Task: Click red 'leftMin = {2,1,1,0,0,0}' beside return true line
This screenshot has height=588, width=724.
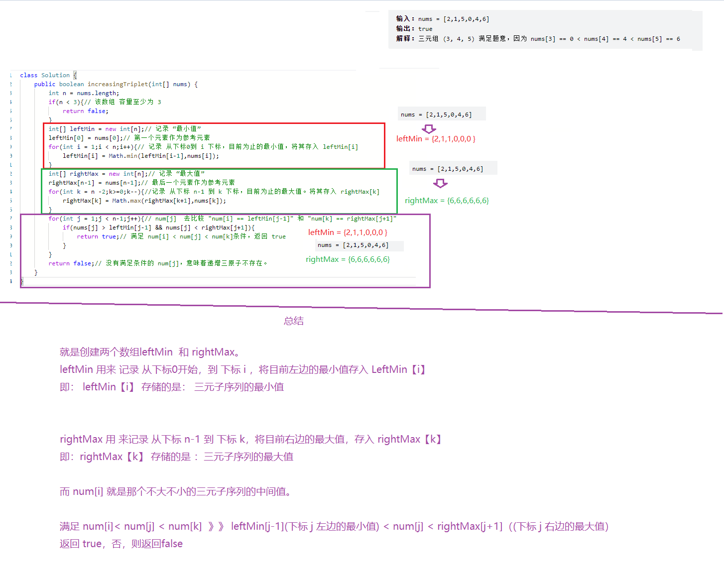Action: click(x=348, y=233)
